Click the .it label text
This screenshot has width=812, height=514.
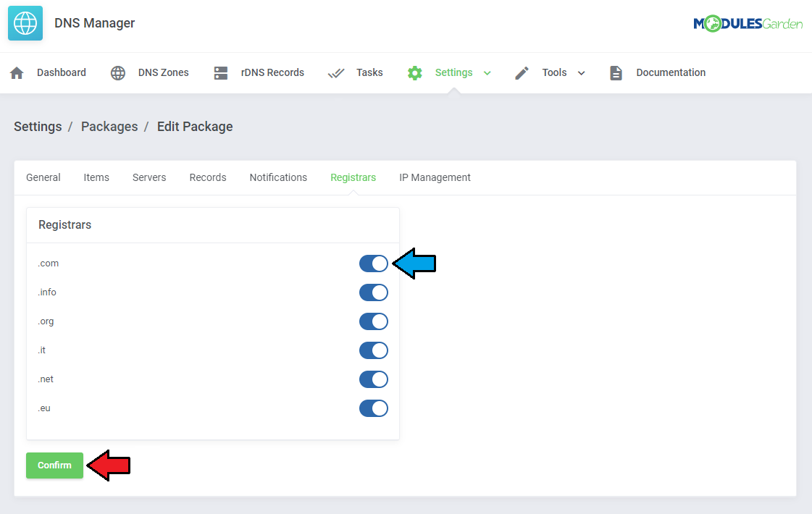(x=41, y=350)
